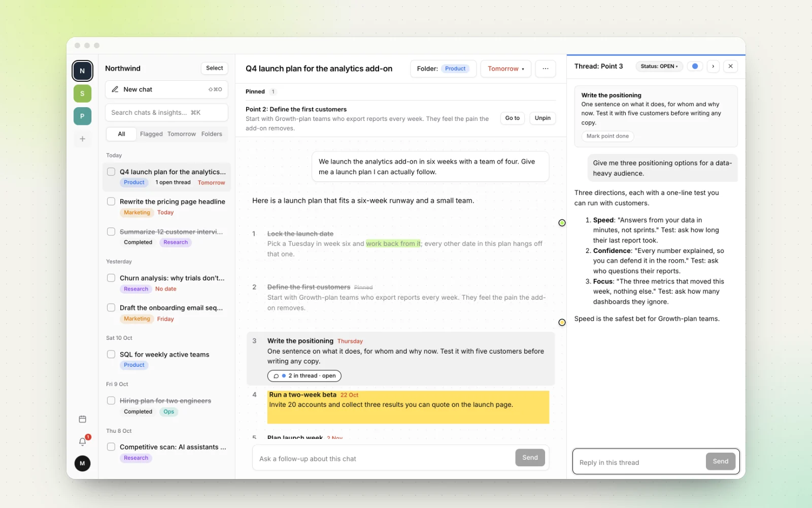Check the Draft the onboarding email checkbox
Screen dimensions: 812x508
point(111,307)
